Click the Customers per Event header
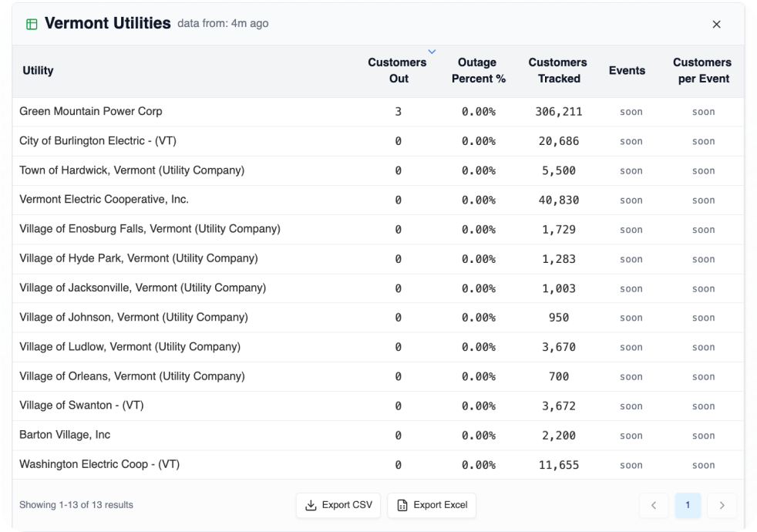The width and height of the screenshot is (757, 532). pyautogui.click(x=701, y=70)
